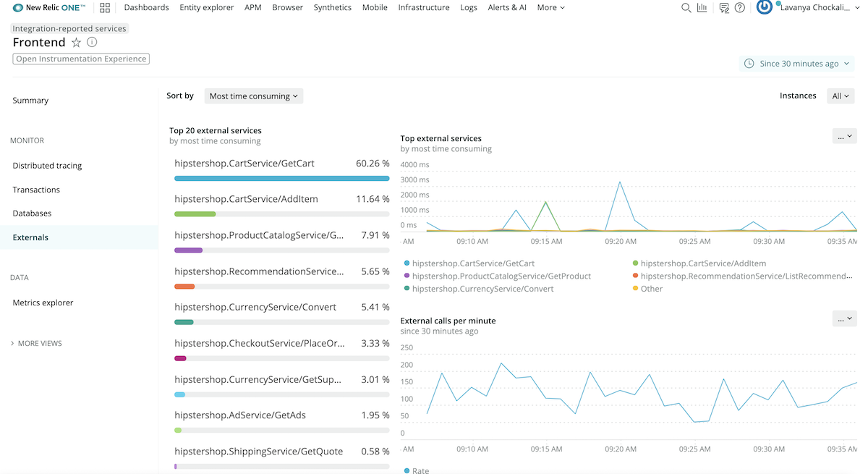The image size is (868, 474).
Task: Open the search magnifier icon
Action: pyautogui.click(x=686, y=8)
